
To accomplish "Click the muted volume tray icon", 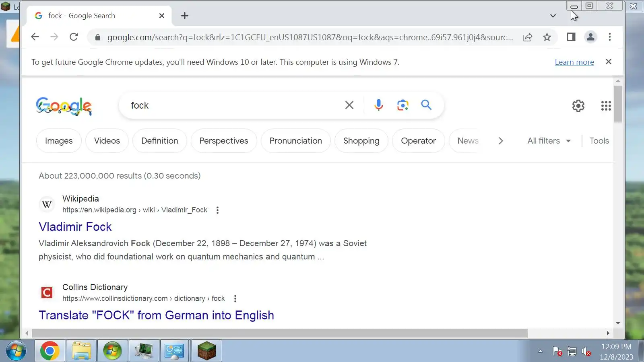I will click(x=586, y=352).
